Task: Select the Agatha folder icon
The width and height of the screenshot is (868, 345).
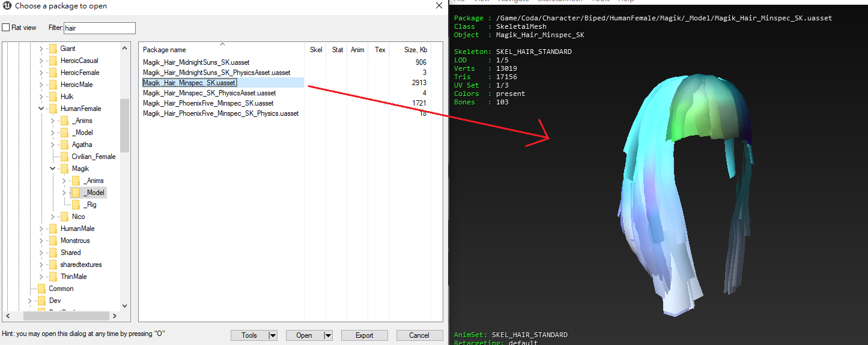Action: click(64, 145)
